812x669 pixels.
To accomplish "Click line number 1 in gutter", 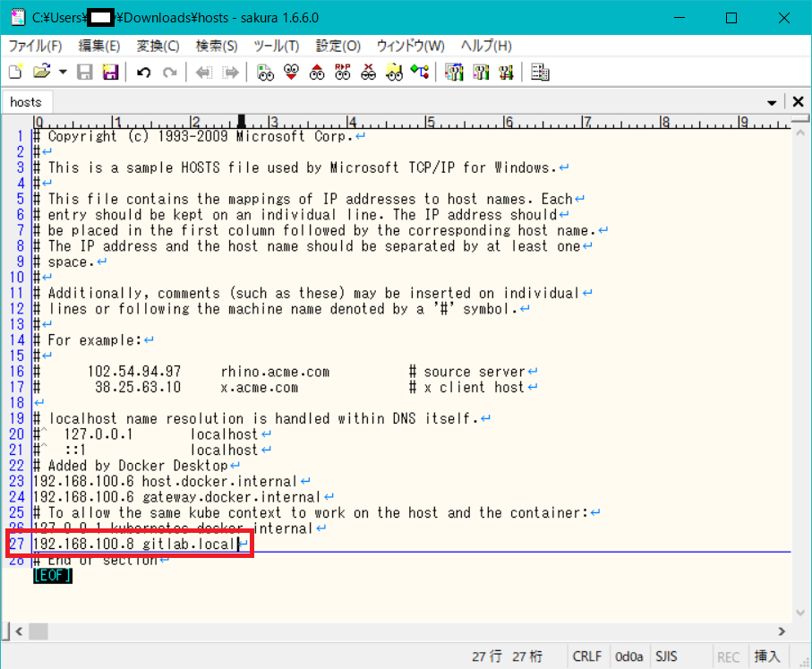I will coord(21,136).
